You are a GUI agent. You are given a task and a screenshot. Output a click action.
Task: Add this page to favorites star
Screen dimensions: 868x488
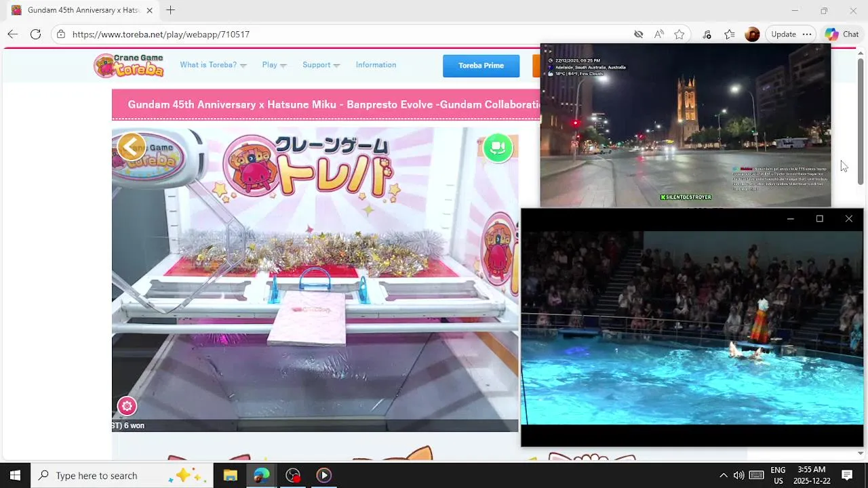[679, 34]
